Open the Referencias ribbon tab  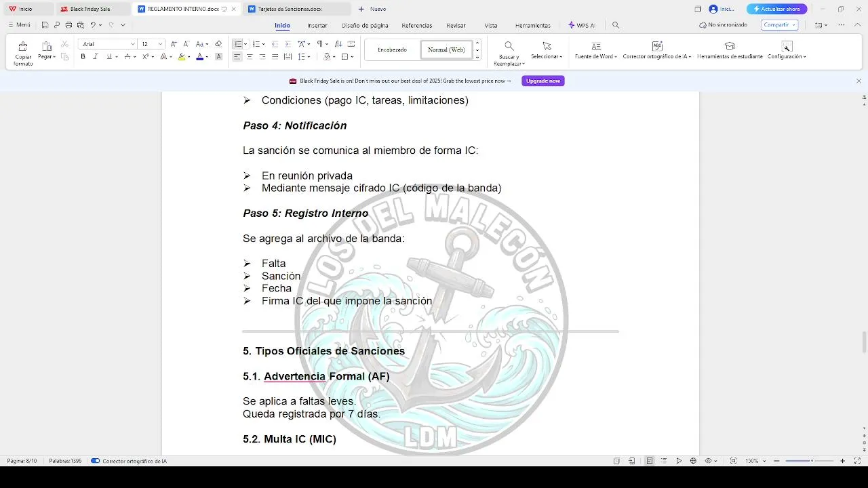(x=416, y=25)
